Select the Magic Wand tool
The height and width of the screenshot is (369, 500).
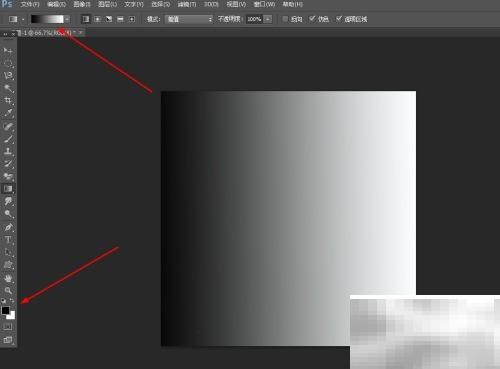[x=8, y=88]
